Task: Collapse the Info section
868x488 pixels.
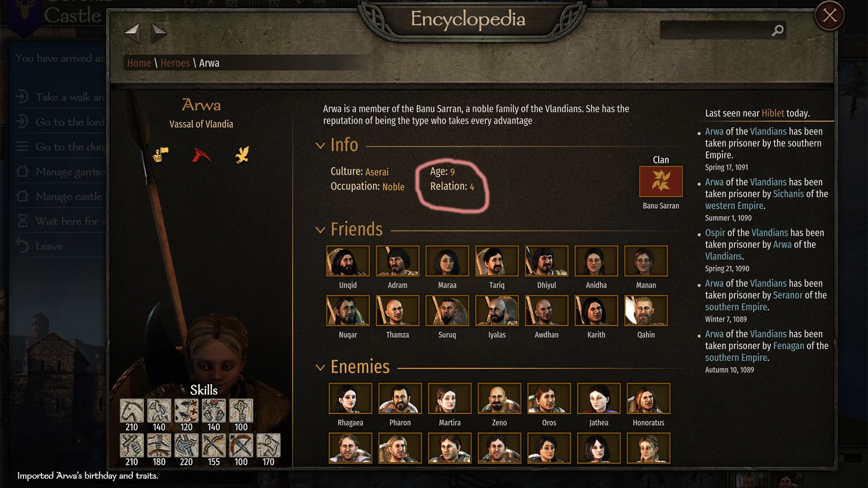Action: 320,145
